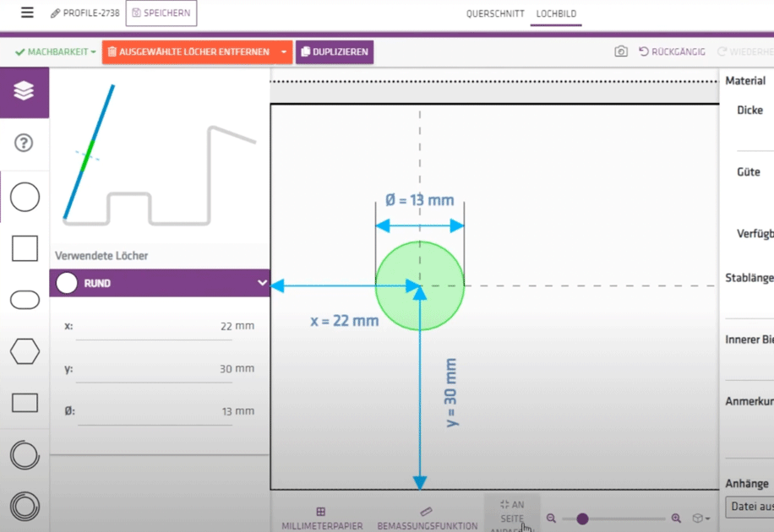Collapse the RUND hole section
The image size is (774, 532).
(262, 283)
